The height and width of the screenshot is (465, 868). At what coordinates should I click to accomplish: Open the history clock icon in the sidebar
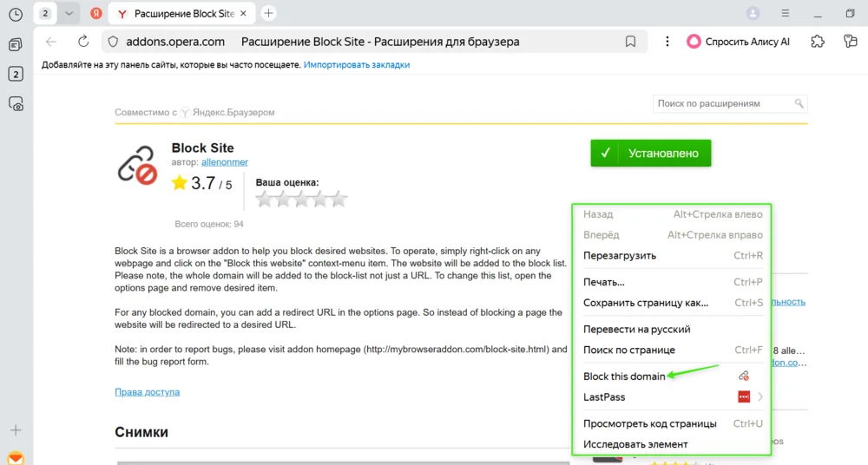click(16, 15)
